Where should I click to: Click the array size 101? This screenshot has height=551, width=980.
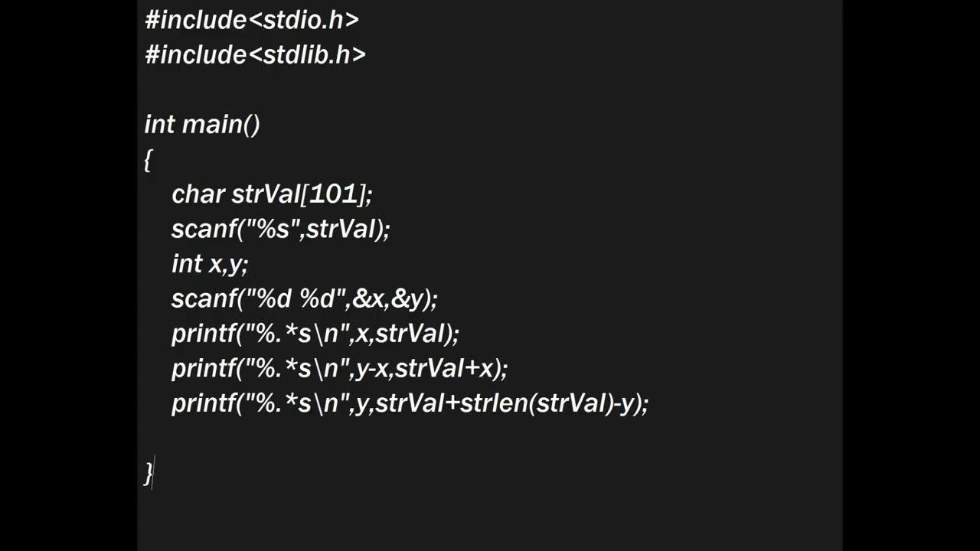[x=333, y=194]
